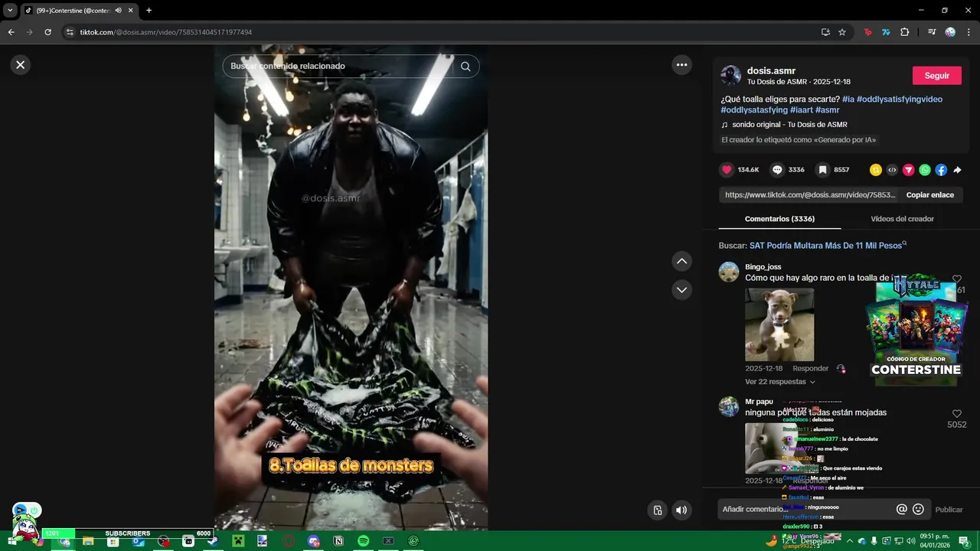Click the address bar URL
Viewport: 980px width, 551px height.
tap(166, 32)
